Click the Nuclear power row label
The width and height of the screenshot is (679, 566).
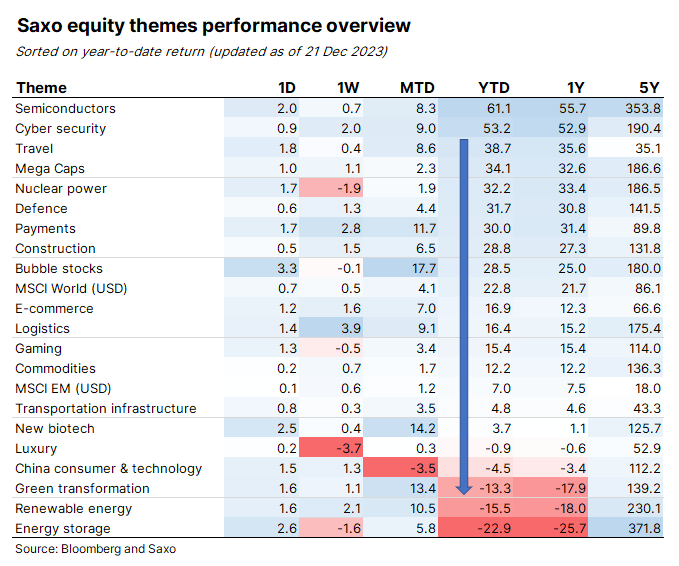point(60,188)
